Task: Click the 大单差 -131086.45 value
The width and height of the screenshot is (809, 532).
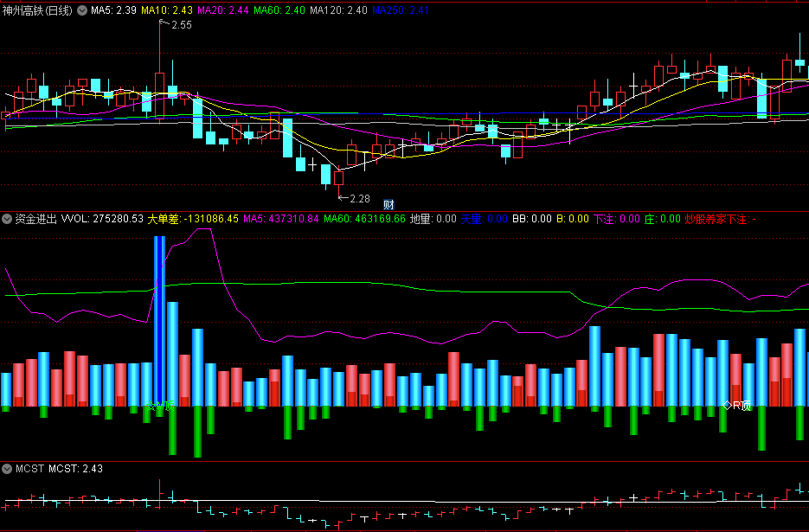Action: [x=193, y=219]
